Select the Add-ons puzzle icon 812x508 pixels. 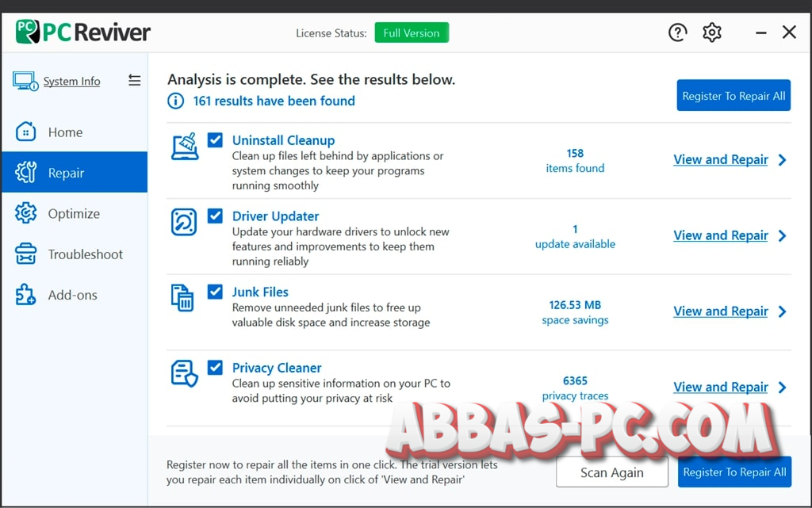tap(27, 294)
